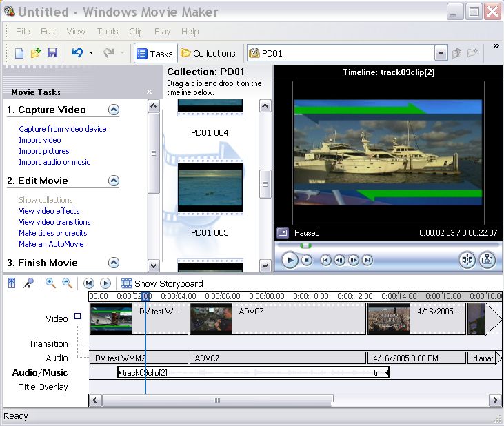Click the Set Audio Levels icon
504x426 pixels.
pos(12,283)
